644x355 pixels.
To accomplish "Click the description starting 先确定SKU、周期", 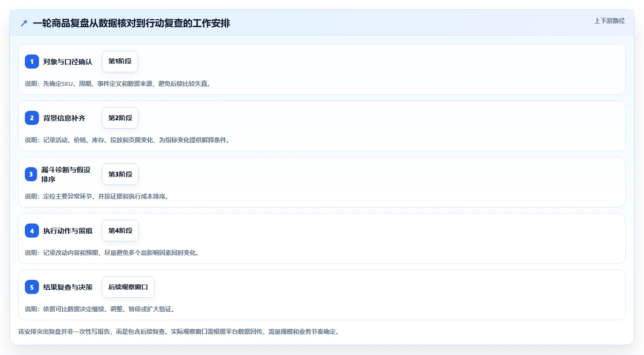I will (x=118, y=84).
